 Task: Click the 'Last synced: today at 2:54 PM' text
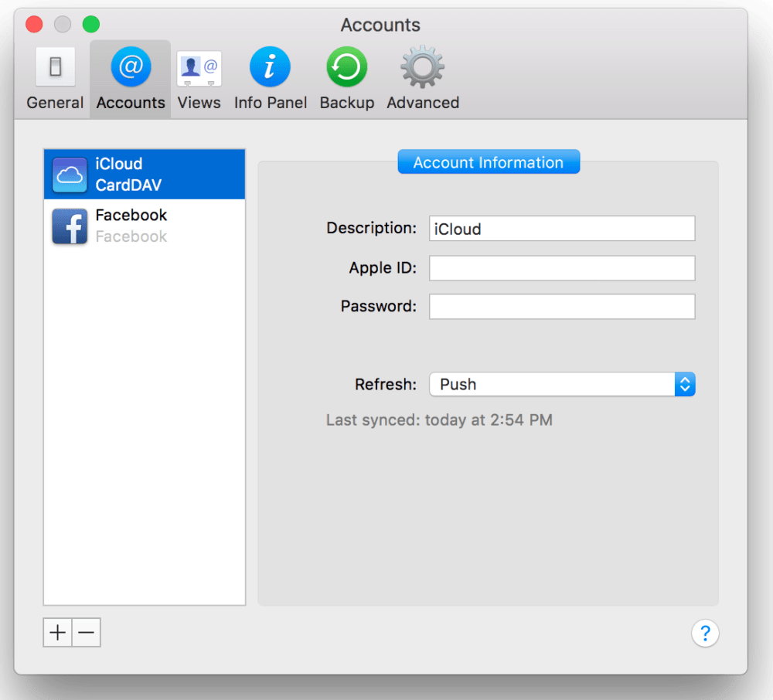439,420
